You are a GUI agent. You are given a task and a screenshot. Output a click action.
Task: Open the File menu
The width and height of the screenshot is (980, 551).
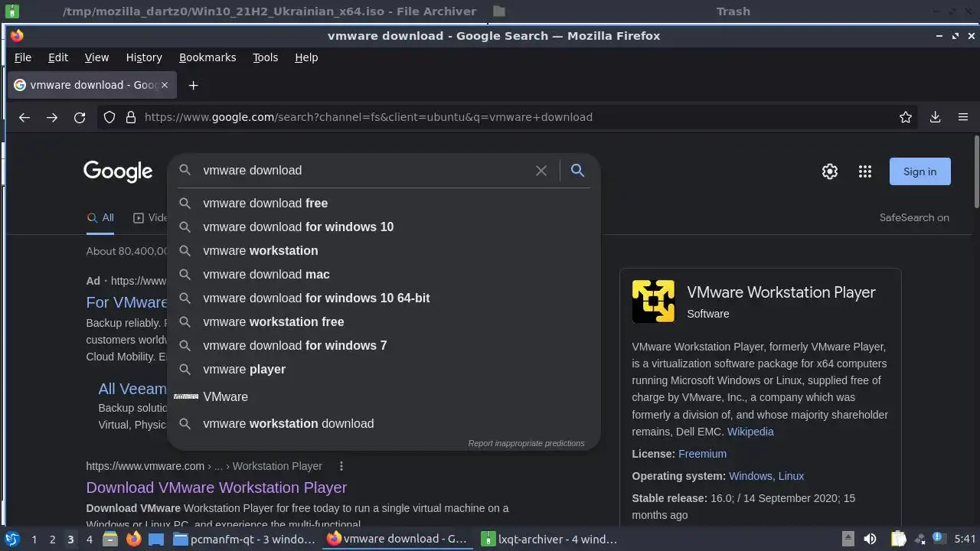click(23, 57)
